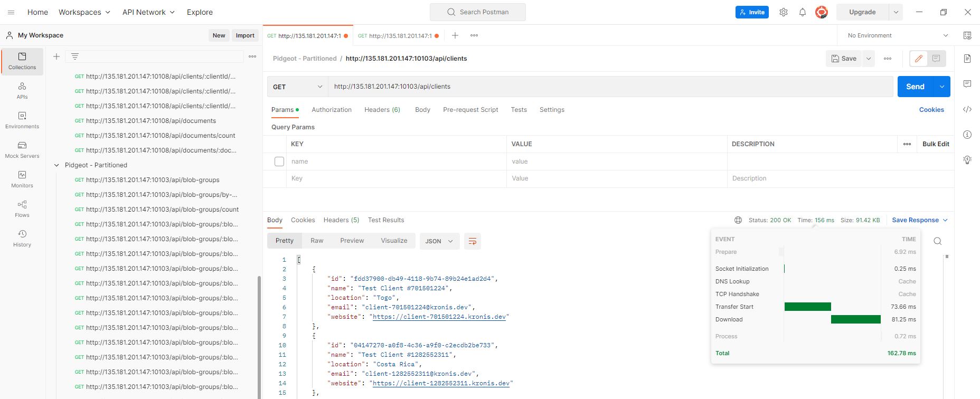
Task: Switch to the Authorization tab
Action: tap(332, 110)
